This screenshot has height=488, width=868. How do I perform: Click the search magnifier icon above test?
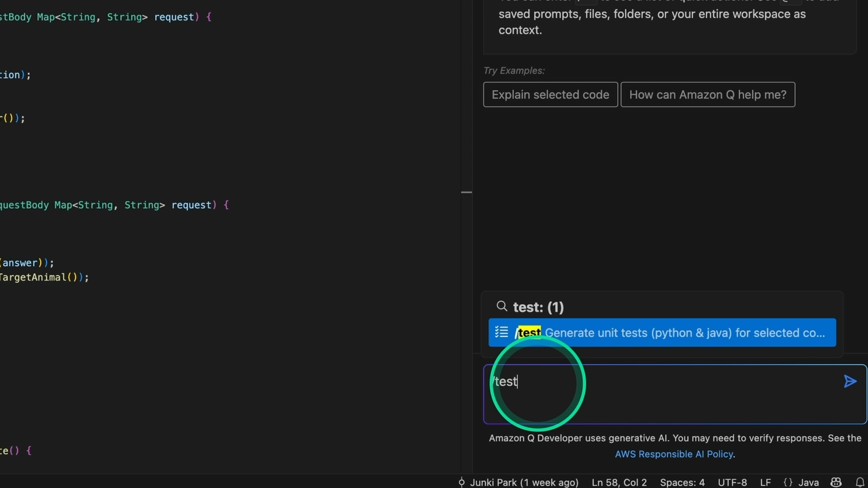pyautogui.click(x=501, y=307)
